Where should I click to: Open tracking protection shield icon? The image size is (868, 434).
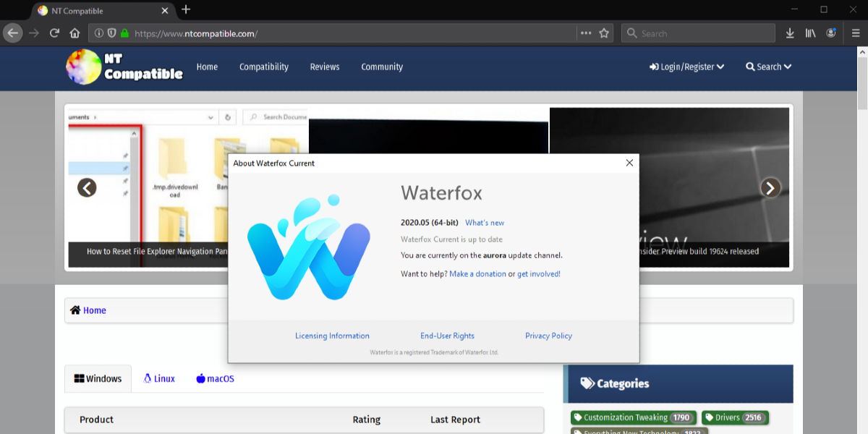click(x=112, y=33)
